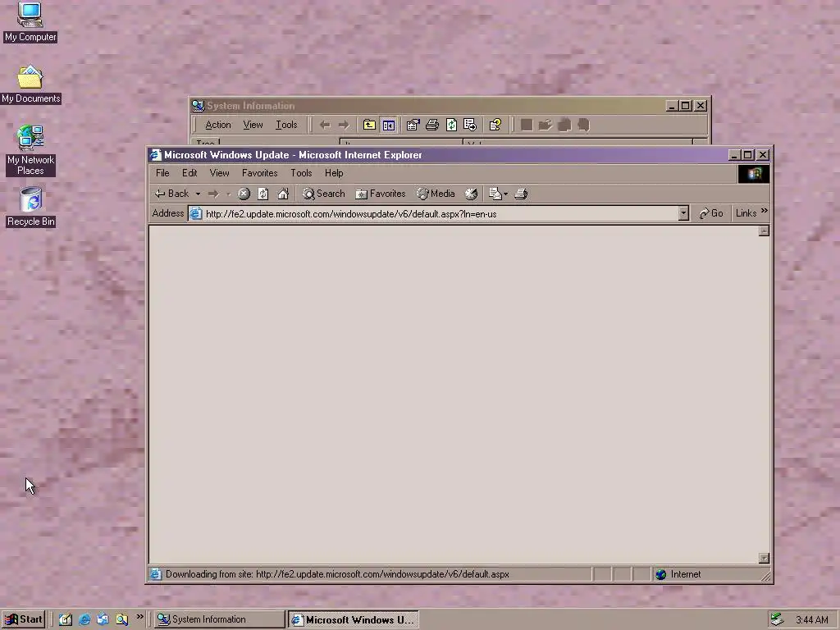Click the Stop loading icon
Viewport: 840px width, 630px height.
[x=244, y=194]
